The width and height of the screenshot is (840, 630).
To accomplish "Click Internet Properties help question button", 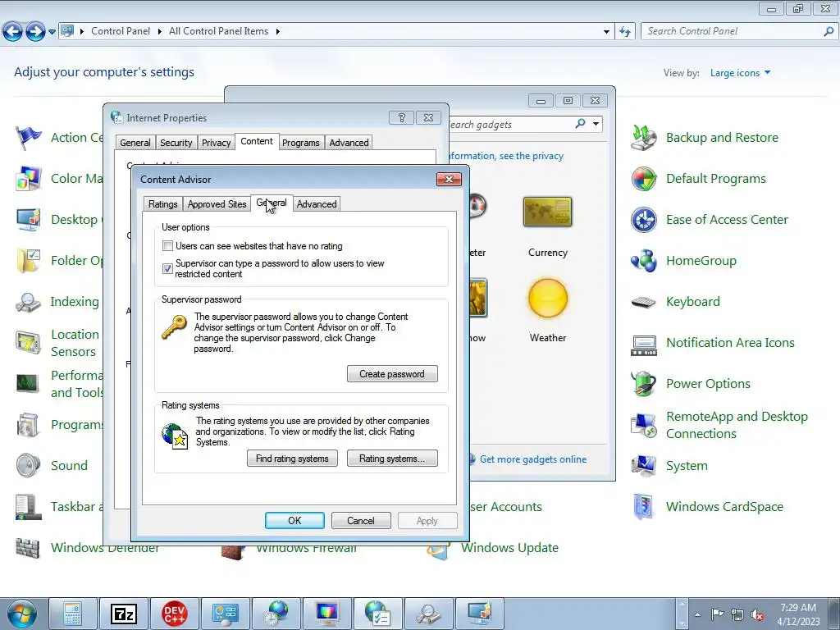I will click(401, 118).
